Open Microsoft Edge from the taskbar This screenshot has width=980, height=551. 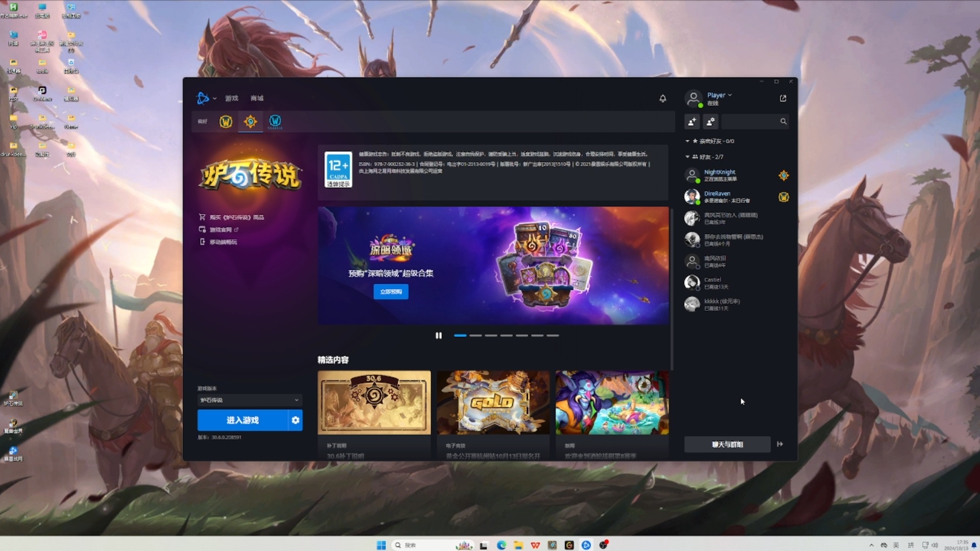(501, 545)
